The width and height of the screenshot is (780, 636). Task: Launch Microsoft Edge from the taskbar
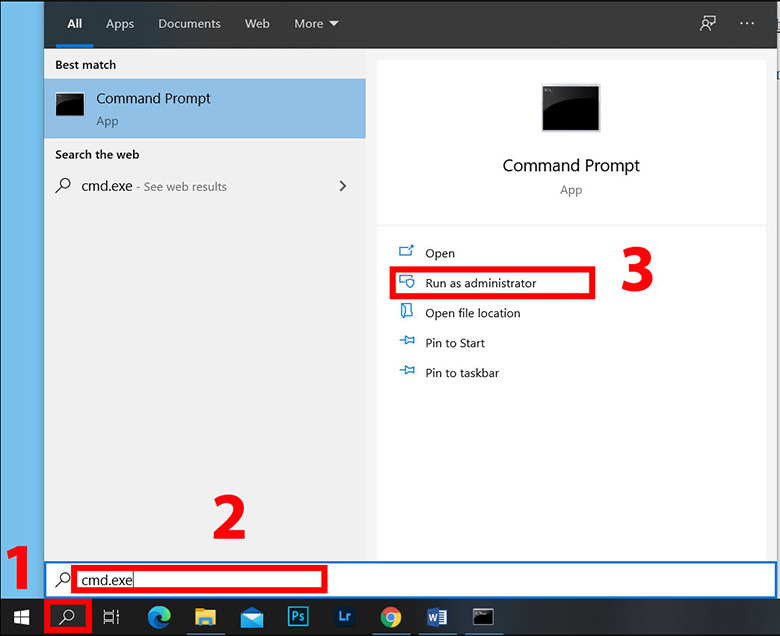point(159,617)
